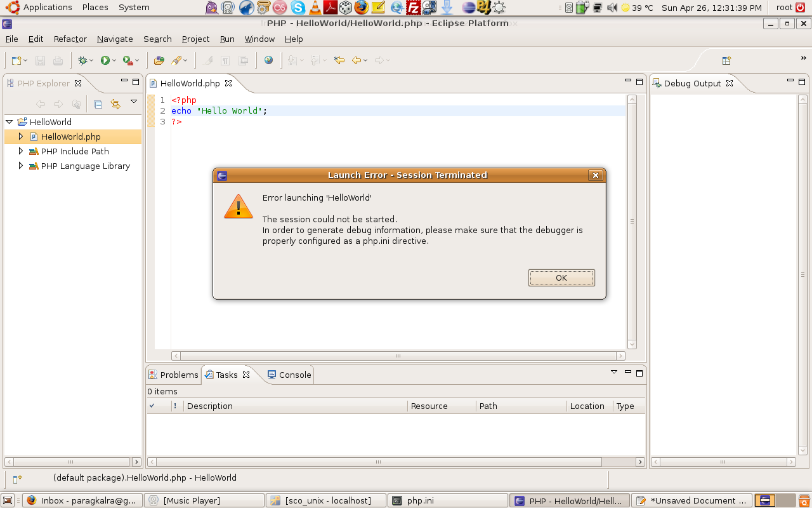Click the Back navigation arrow icon
This screenshot has width=812, height=508.
(x=357, y=60)
